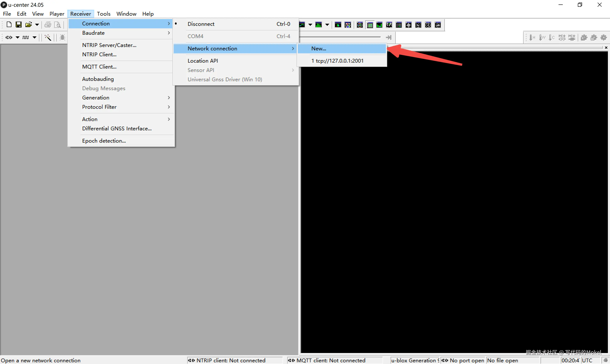
Task: Select the Disconnect radio option
Action: pyautogui.click(x=201, y=24)
